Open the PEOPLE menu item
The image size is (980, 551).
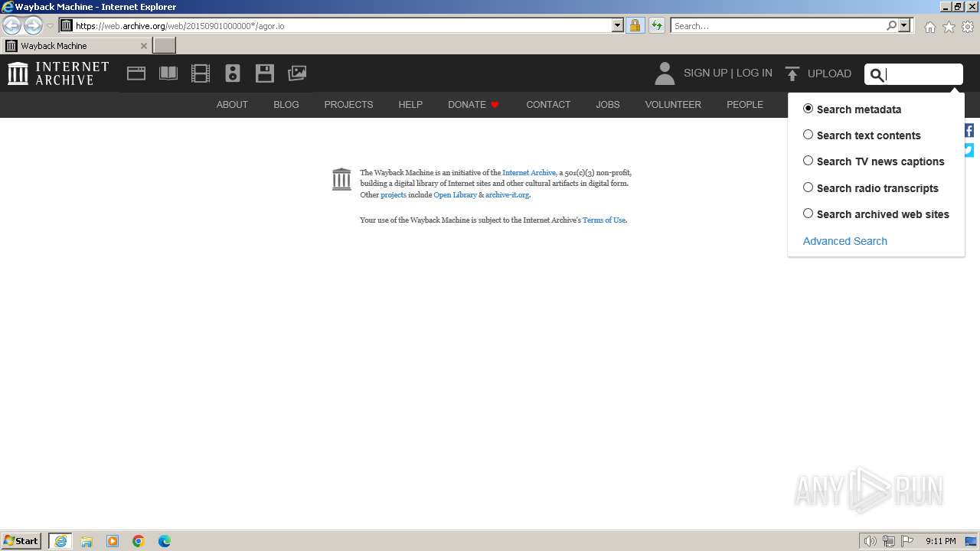[x=745, y=105]
